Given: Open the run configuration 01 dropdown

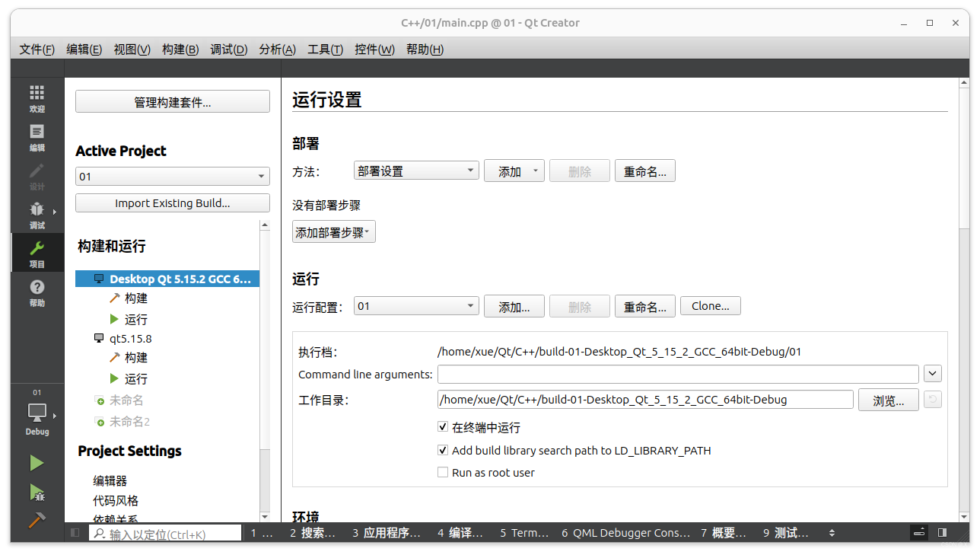Looking at the screenshot, I should click(x=416, y=306).
